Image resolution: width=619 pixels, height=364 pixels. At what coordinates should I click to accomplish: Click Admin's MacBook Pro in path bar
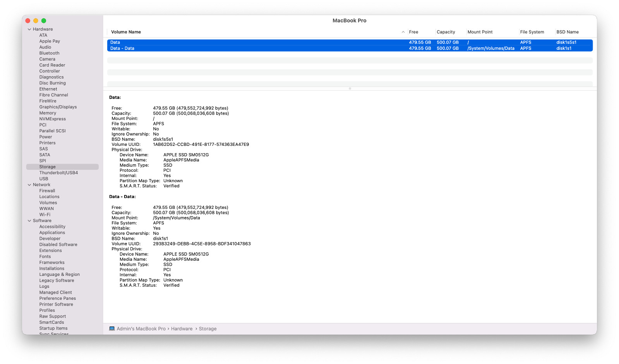(x=141, y=329)
